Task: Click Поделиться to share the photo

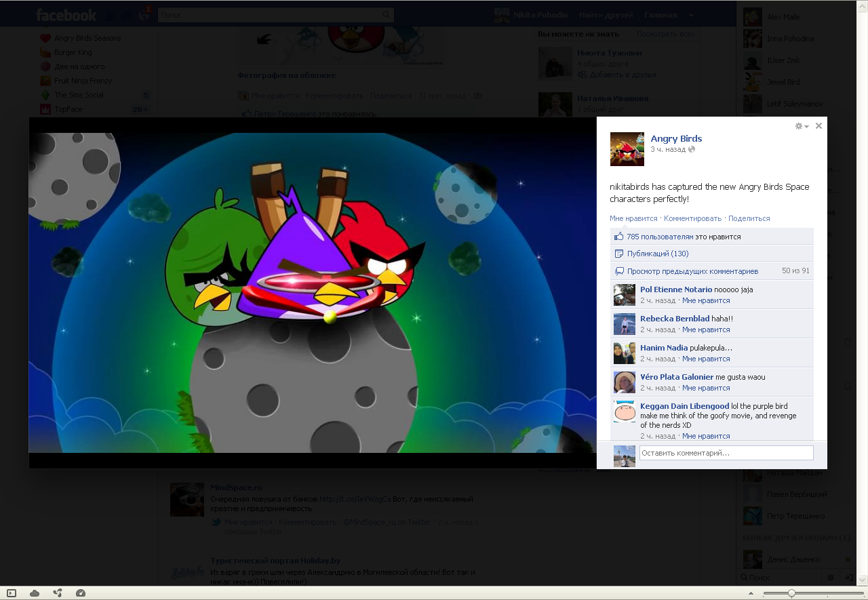Action: click(x=749, y=218)
